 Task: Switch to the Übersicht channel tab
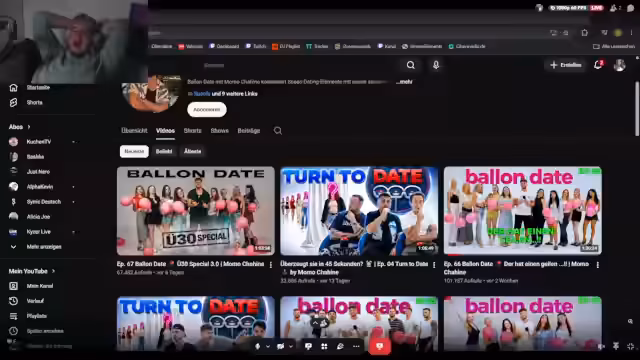pyautogui.click(x=134, y=131)
